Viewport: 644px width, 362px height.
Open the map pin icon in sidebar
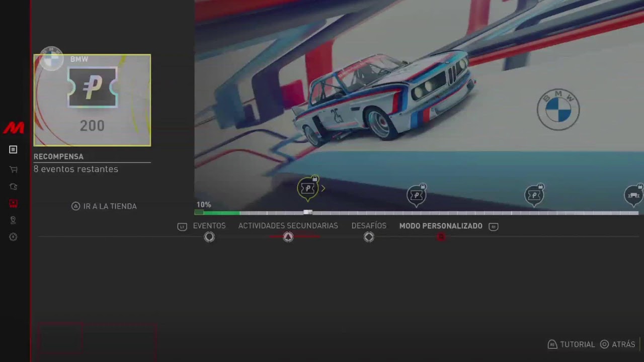tap(13, 220)
